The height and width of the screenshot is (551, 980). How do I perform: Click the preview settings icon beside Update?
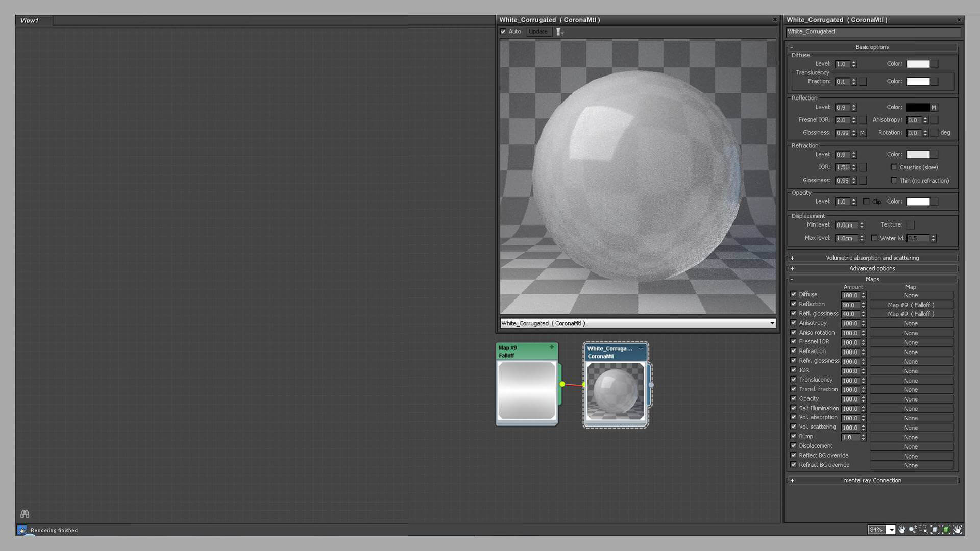(560, 32)
